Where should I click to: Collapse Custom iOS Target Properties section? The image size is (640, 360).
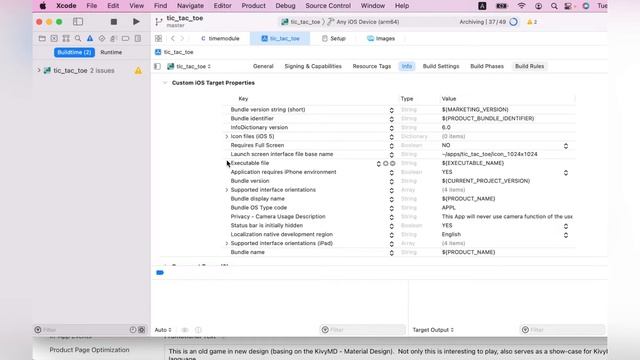coord(165,83)
